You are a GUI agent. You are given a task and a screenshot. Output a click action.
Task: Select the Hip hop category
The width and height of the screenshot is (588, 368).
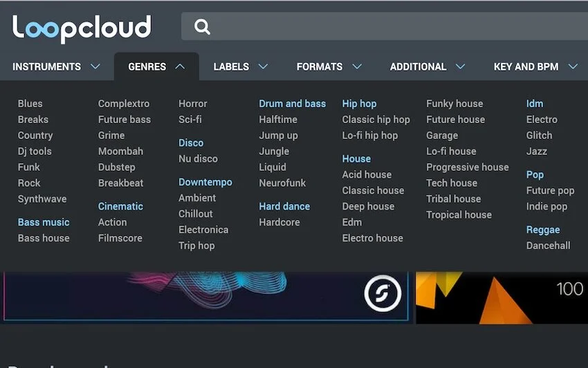(x=359, y=104)
